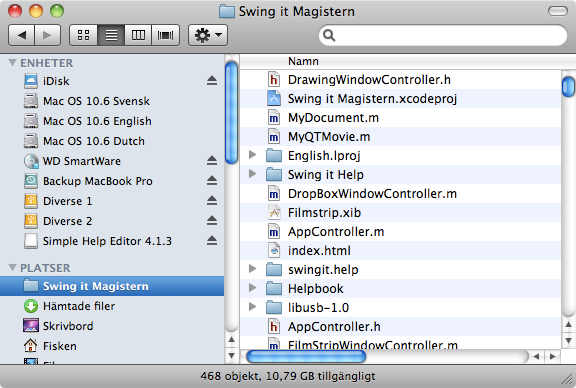The width and height of the screenshot is (576, 388).
Task: Eject Diverse 2
Action: click(x=212, y=220)
